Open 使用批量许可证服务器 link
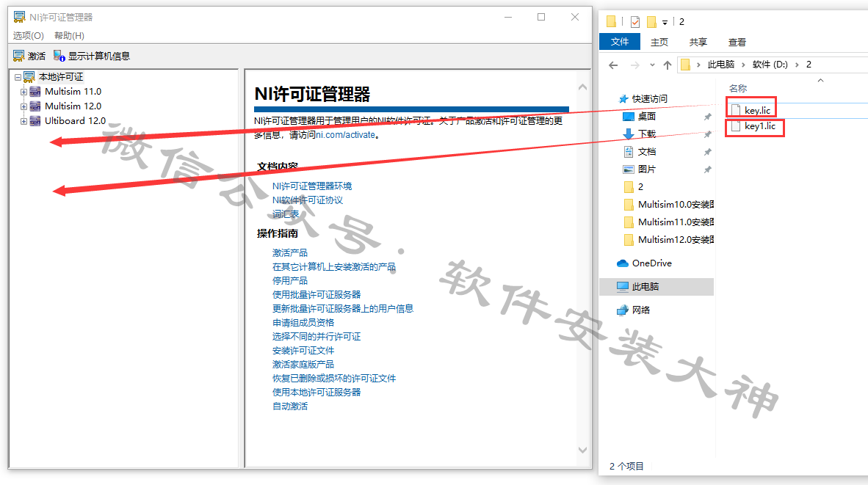 [317, 294]
